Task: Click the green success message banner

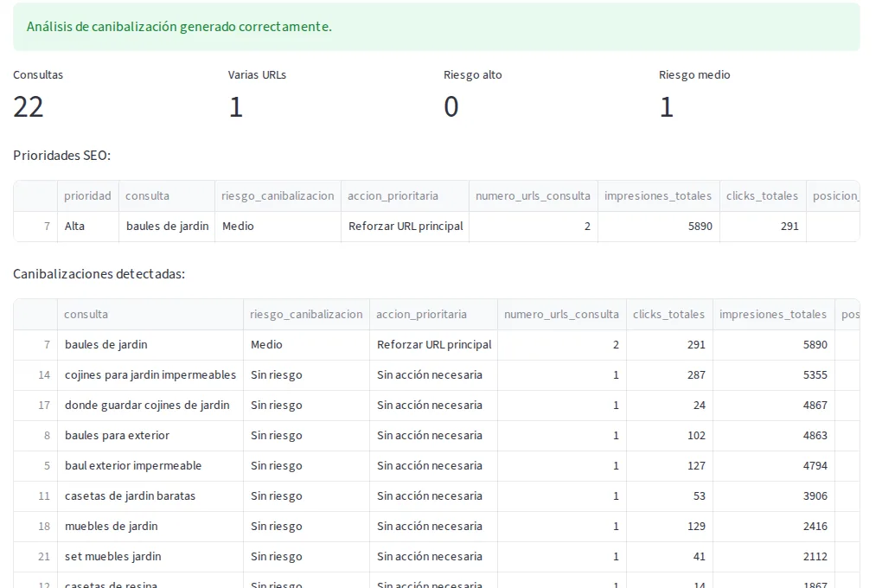Action: [x=437, y=27]
